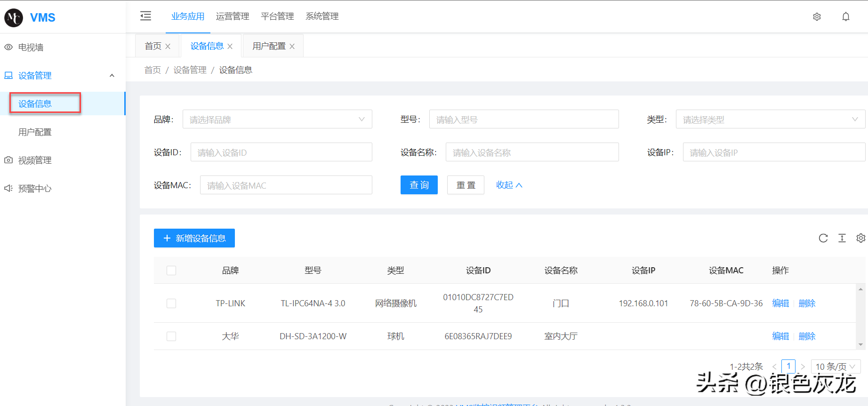Switch to 系统管理 top menu
Screen dimensions: 868x406
[x=322, y=16]
